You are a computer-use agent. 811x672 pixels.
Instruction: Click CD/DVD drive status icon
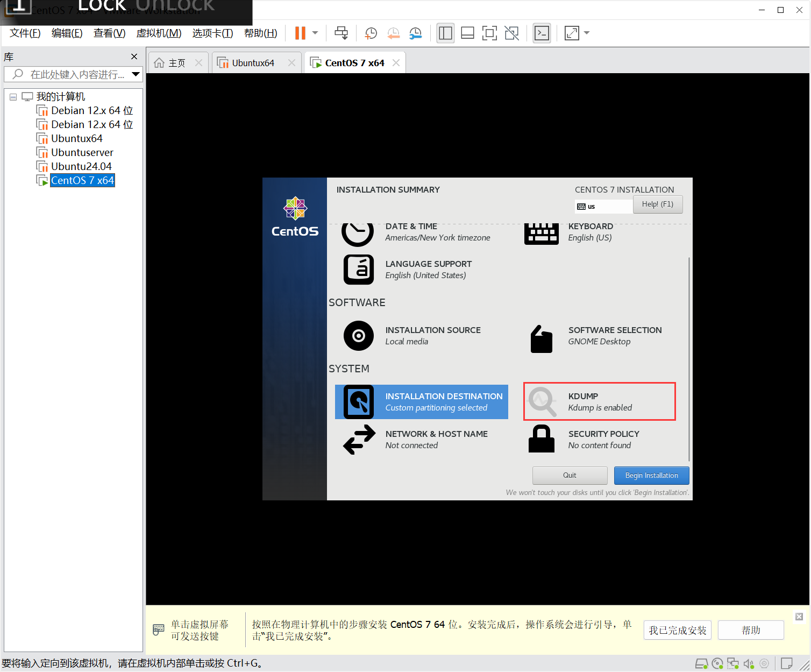[717, 663]
